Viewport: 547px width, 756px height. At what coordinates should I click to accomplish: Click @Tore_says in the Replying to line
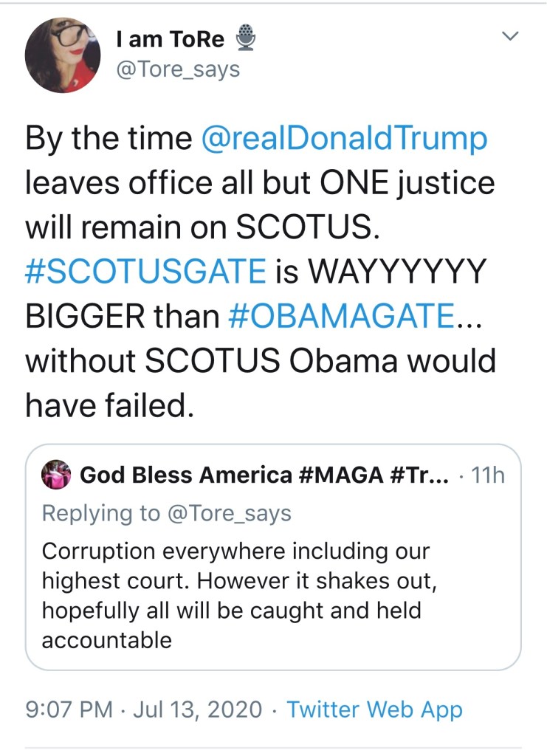(230, 513)
